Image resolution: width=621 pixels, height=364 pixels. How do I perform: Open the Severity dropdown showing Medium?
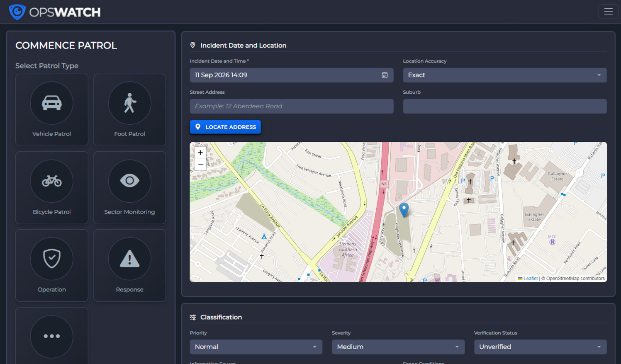[398, 347]
